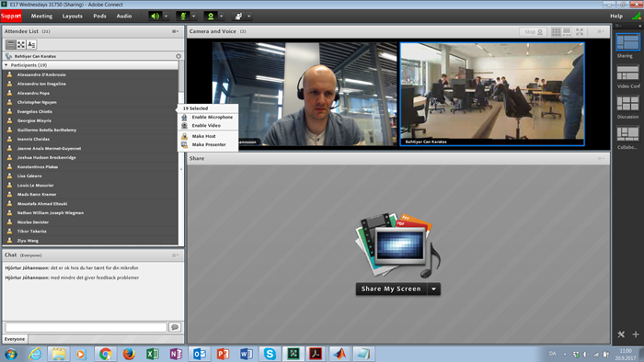The width and height of the screenshot is (644, 362).
Task: Select participant Mads Rønn Kramer
Action: (x=91, y=195)
